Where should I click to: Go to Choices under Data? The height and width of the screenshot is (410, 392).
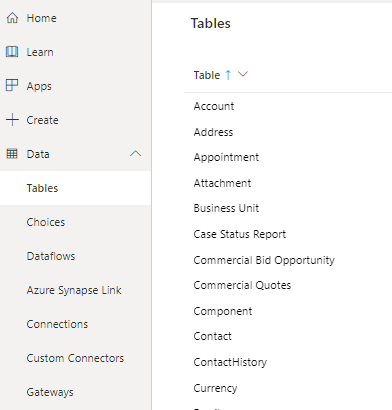pos(46,222)
